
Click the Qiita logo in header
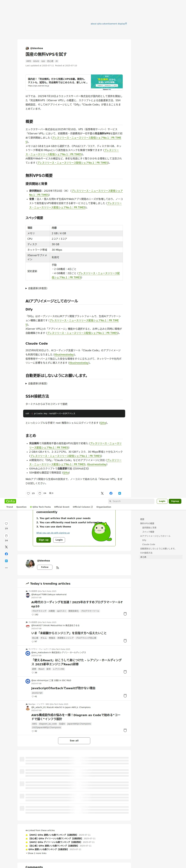[10, 501]
